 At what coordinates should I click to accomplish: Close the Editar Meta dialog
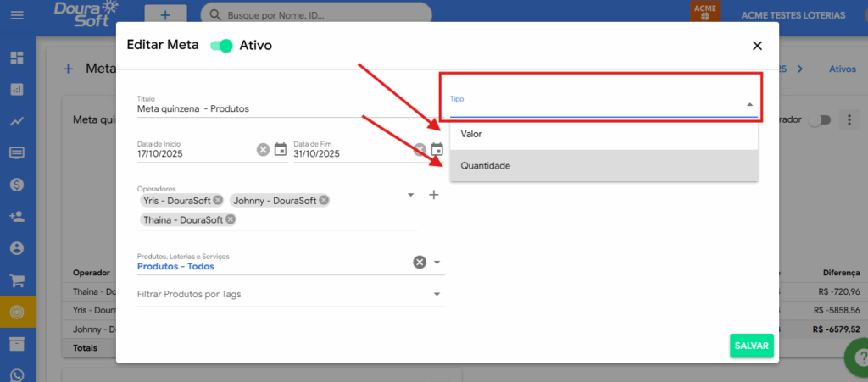pos(757,46)
